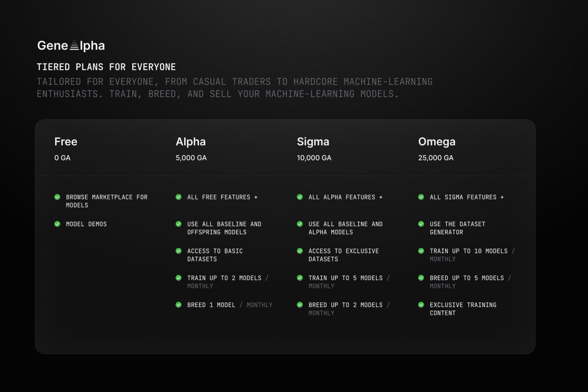Click the 25,000 GA price
The width and height of the screenshot is (588, 392).
click(436, 158)
